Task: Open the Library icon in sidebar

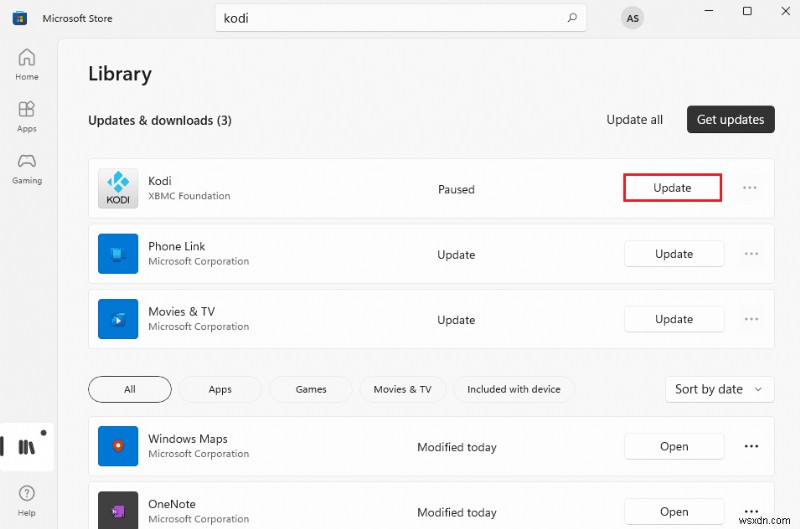Action: tap(27, 447)
